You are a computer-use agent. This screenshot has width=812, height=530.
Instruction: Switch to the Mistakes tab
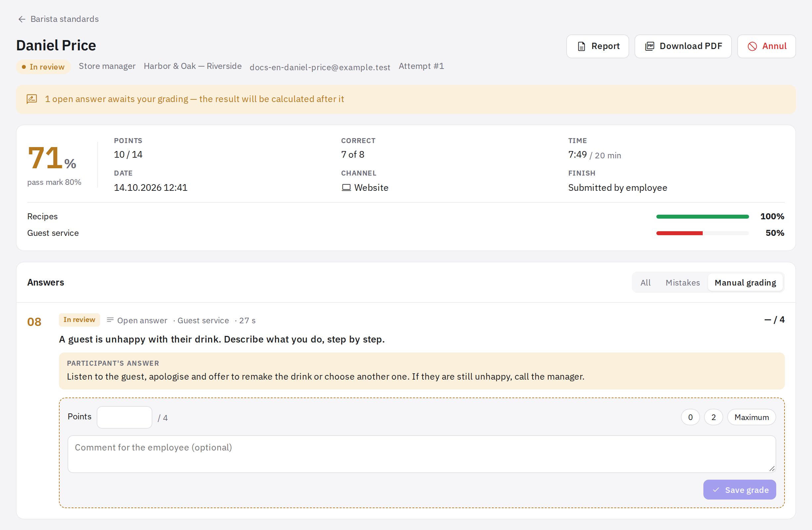tap(683, 283)
